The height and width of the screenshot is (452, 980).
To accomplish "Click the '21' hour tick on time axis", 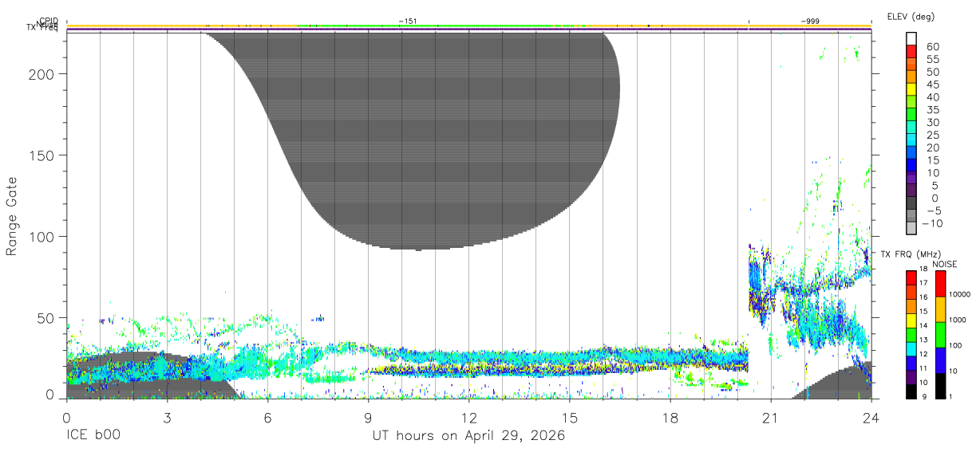I will (x=770, y=417).
